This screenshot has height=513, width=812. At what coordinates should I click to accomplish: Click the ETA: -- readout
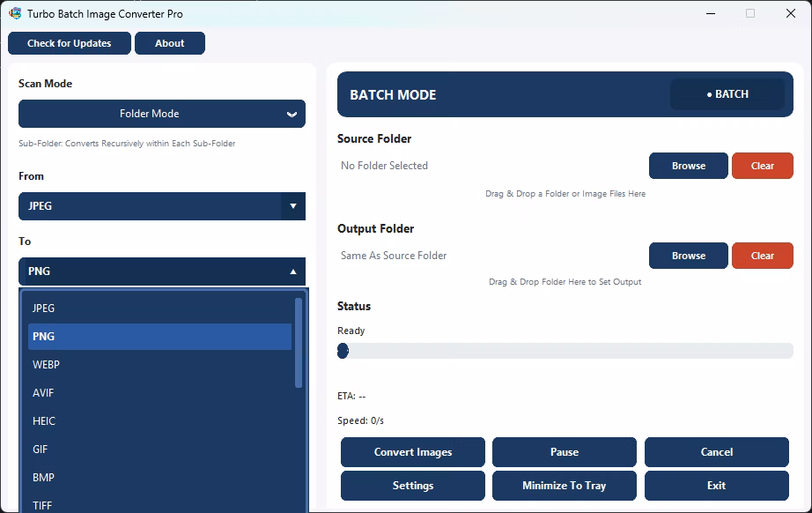[351, 396]
